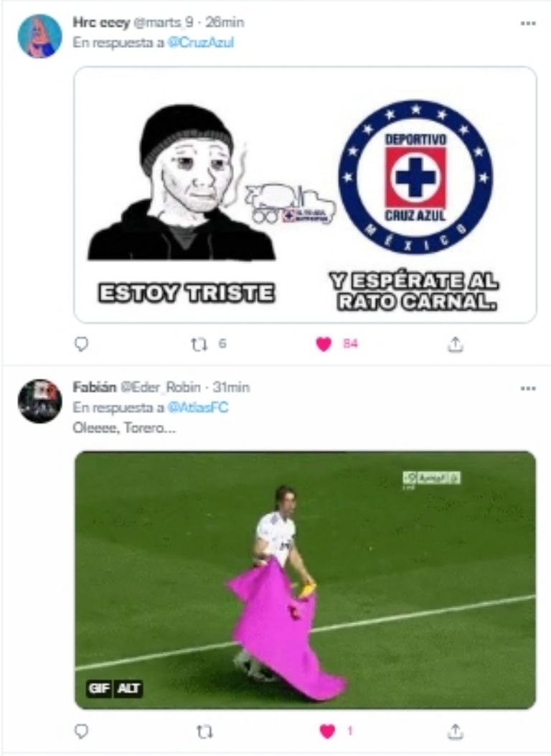Screen dimensions: 551x756
Task: Open the Estoy Triste meme image
Action: point(305,195)
